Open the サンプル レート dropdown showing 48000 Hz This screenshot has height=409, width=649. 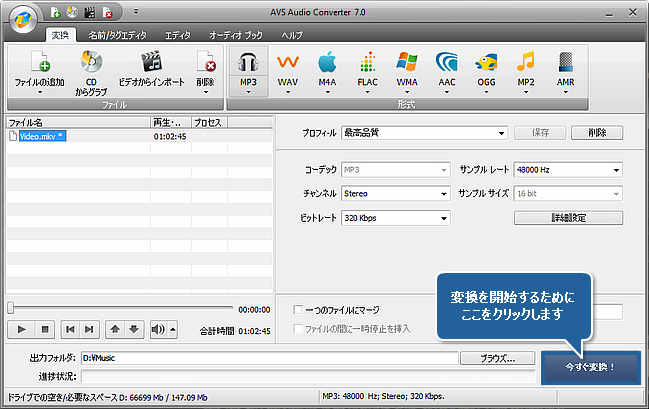(568, 170)
